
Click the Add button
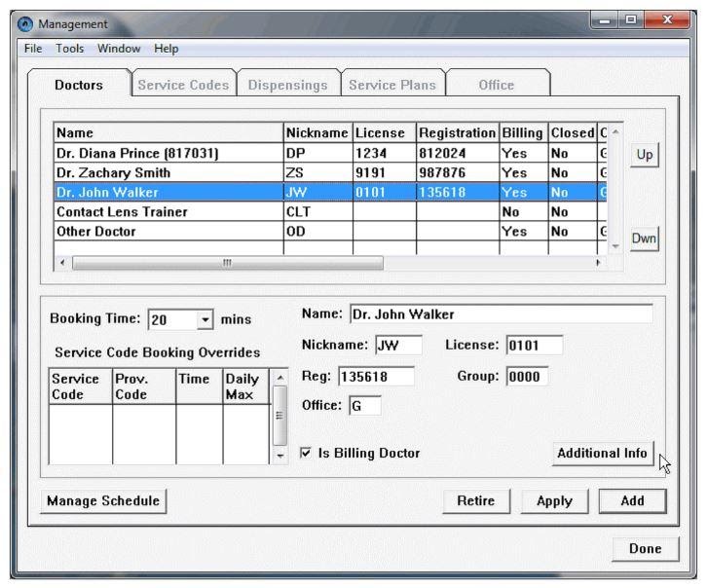632,501
